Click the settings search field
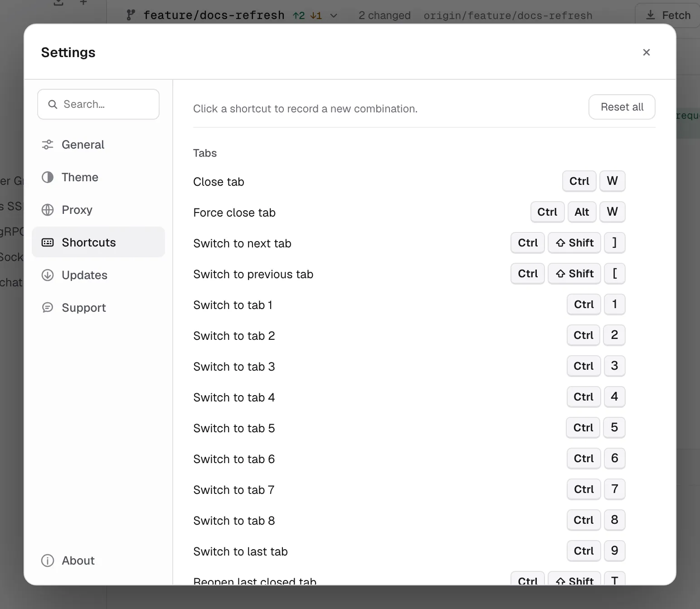Viewport: 700px width, 609px height. pos(98,104)
